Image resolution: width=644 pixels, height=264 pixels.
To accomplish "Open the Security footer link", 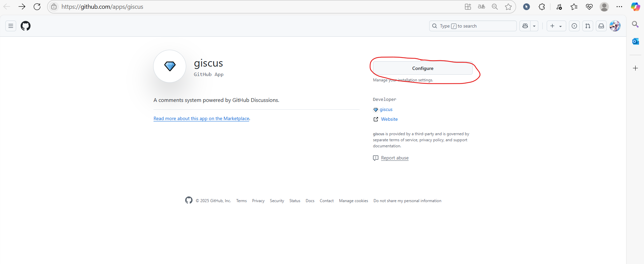I will point(277,201).
